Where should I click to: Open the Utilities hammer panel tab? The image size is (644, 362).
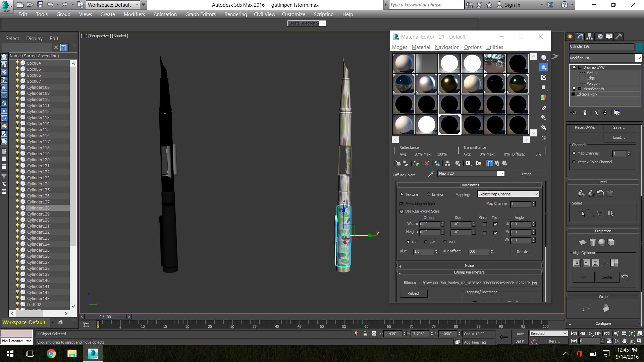(x=619, y=37)
